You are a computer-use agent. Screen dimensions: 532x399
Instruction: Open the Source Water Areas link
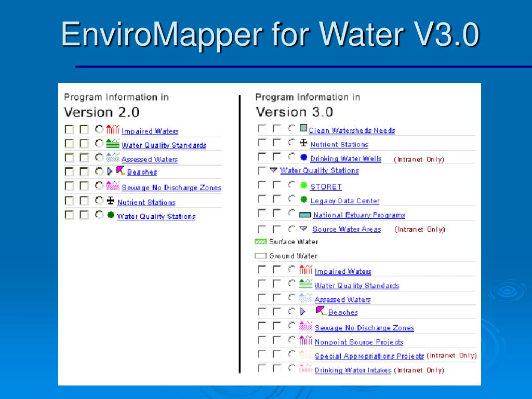coord(347,229)
